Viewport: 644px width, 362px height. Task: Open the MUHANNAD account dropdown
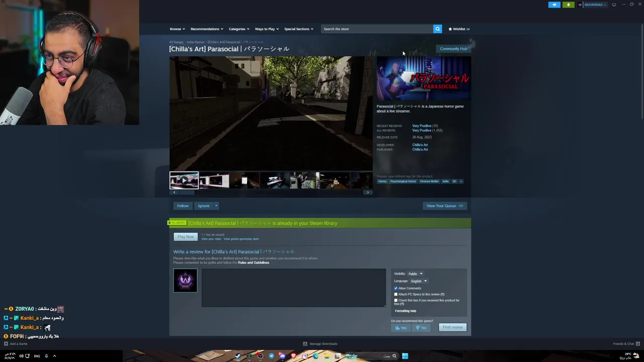pyautogui.click(x=592, y=5)
